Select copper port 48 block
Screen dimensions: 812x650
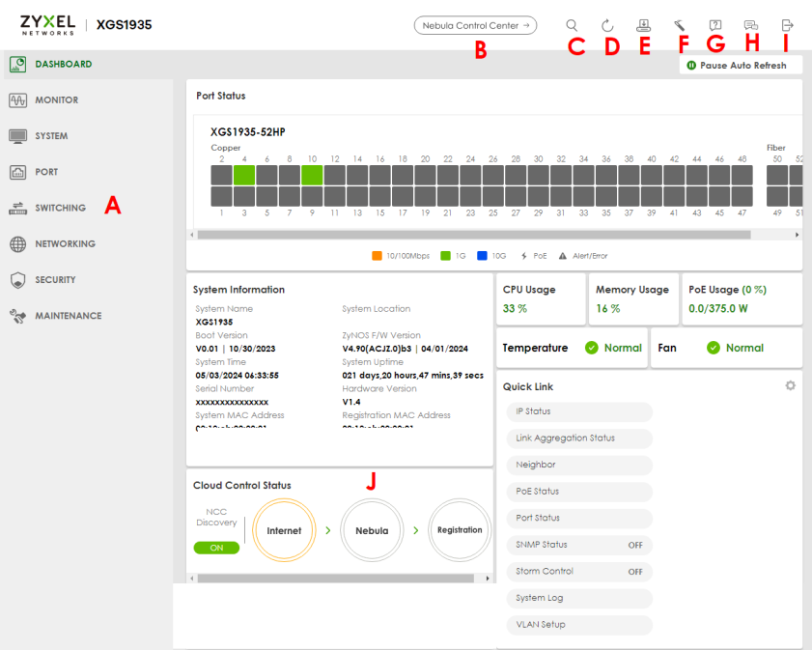[x=742, y=175]
